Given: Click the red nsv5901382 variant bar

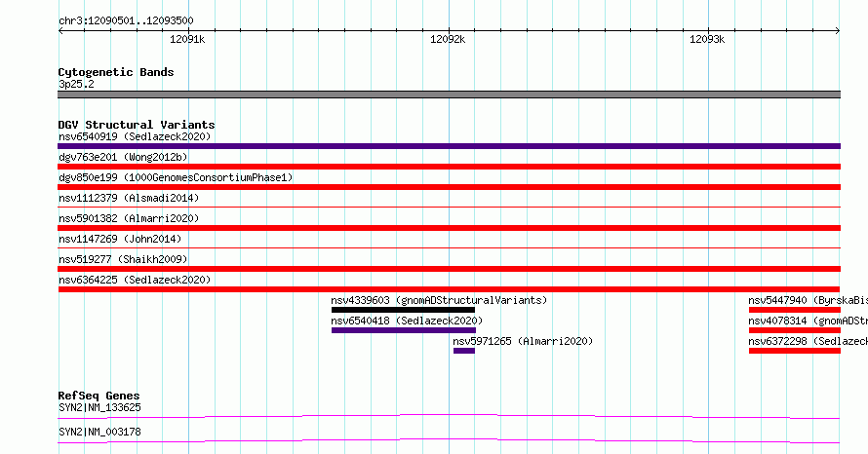Looking at the screenshot, I should (449, 228).
